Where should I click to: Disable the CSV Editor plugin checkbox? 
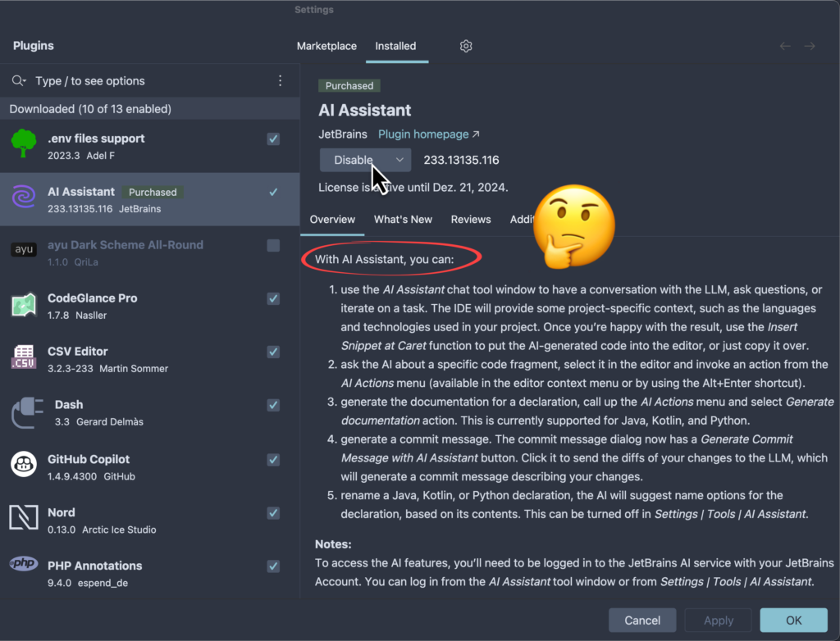tap(273, 352)
